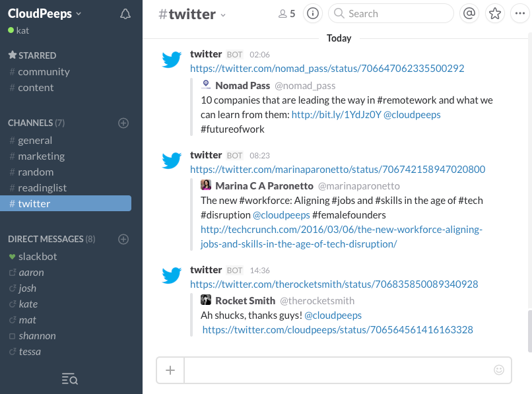Start a new direct message plus icon
Image resolution: width=532 pixels, height=394 pixels.
click(123, 240)
